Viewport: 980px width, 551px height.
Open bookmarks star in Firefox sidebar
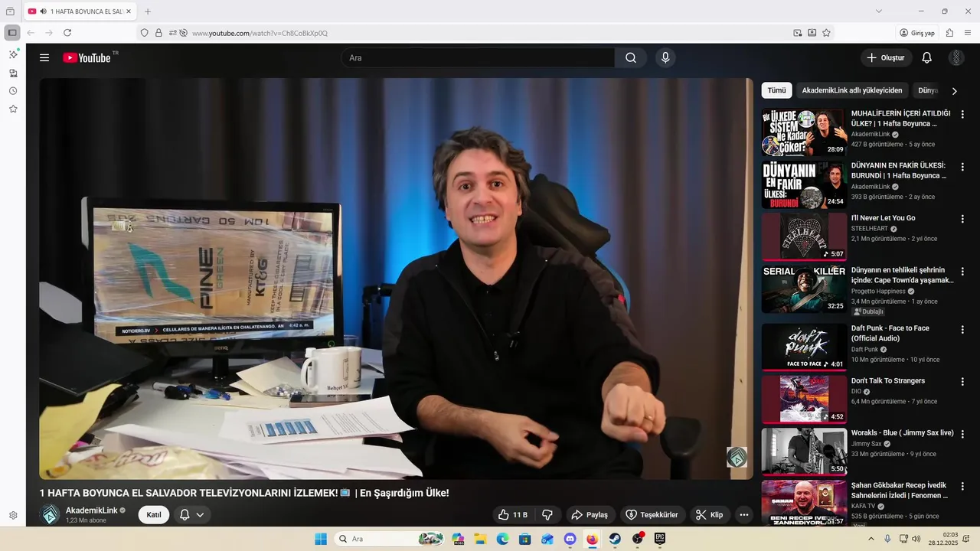coord(13,109)
